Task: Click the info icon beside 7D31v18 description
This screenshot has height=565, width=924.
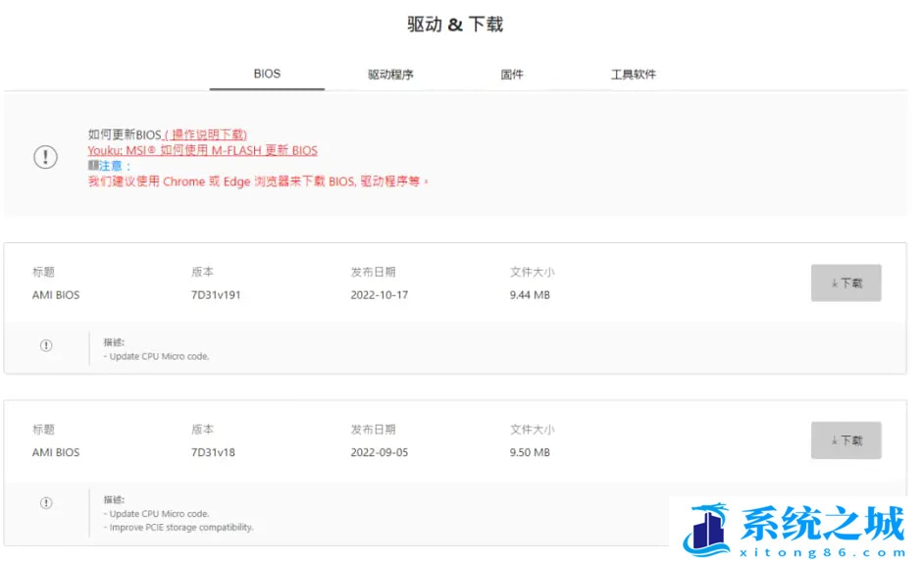Action: tap(46, 502)
